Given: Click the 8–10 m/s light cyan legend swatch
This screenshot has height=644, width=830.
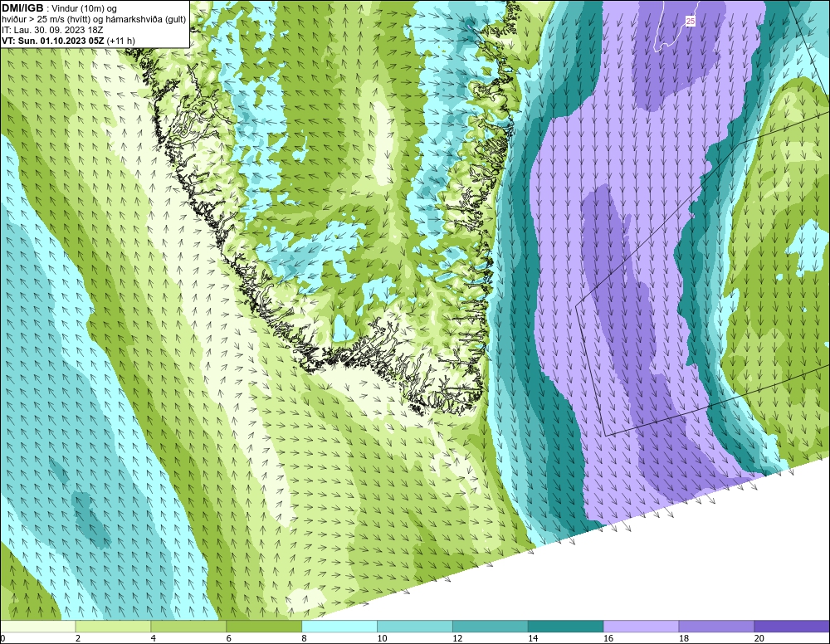Looking at the screenshot, I should coord(339,627).
